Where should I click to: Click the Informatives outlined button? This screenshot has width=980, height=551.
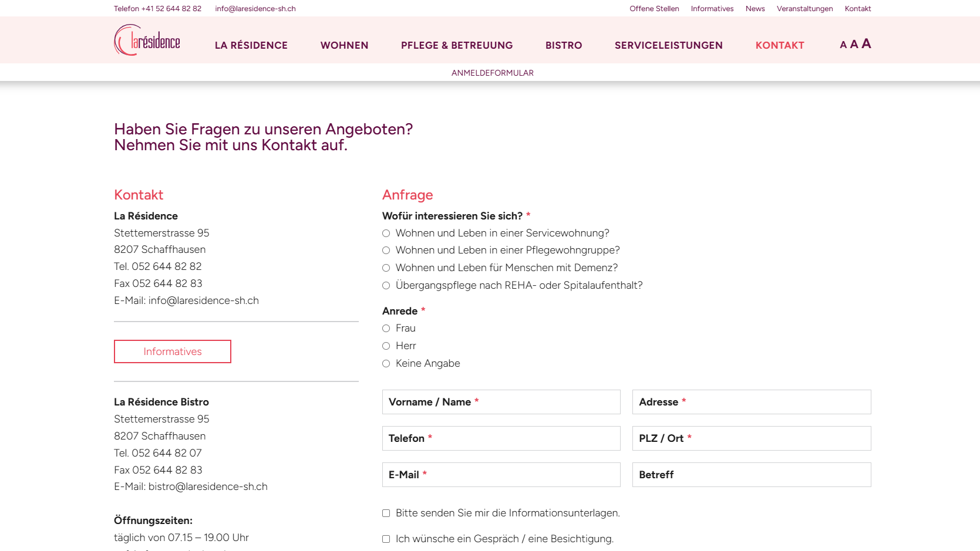[173, 351]
